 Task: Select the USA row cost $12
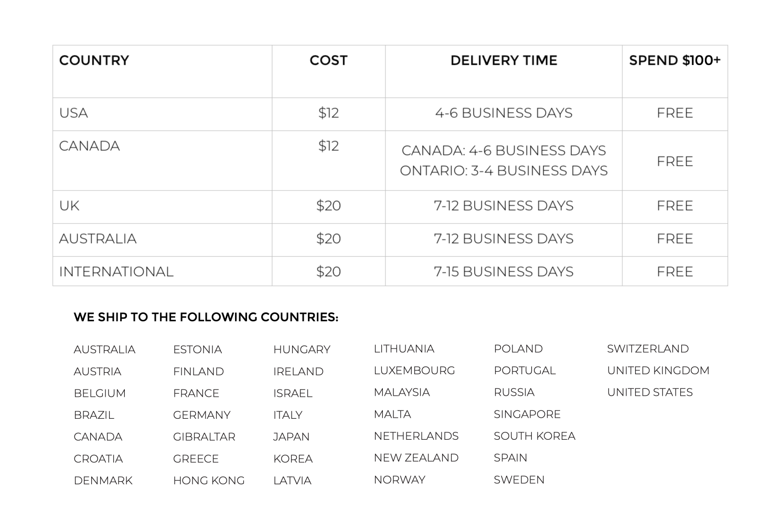pos(328,113)
